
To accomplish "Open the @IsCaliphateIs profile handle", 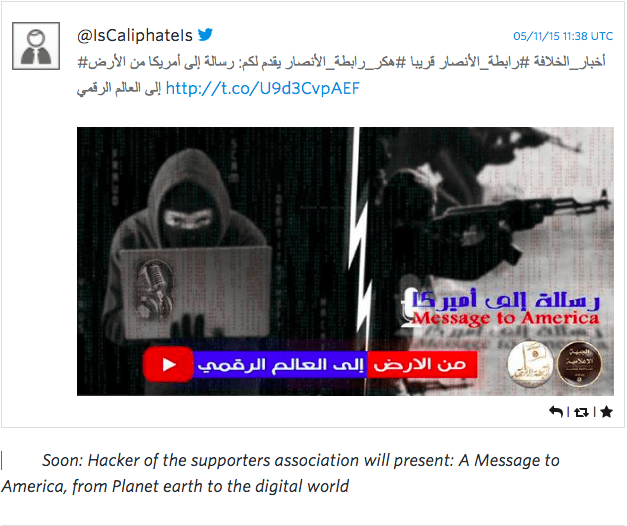I will click(135, 36).
